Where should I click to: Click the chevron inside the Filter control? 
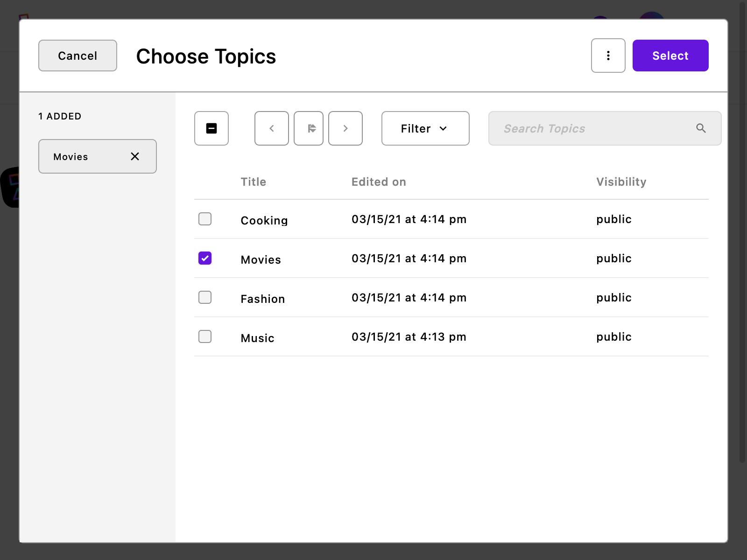[x=444, y=128]
